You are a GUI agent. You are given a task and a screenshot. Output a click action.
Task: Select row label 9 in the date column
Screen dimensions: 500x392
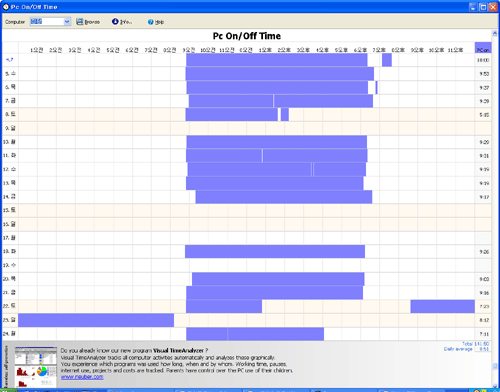click(10, 128)
